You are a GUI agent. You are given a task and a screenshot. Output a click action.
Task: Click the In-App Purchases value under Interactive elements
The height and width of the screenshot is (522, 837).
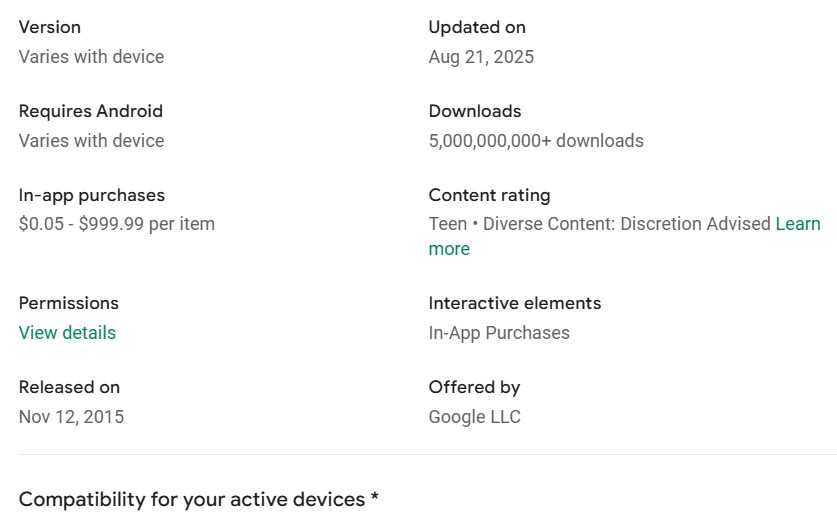tap(499, 333)
